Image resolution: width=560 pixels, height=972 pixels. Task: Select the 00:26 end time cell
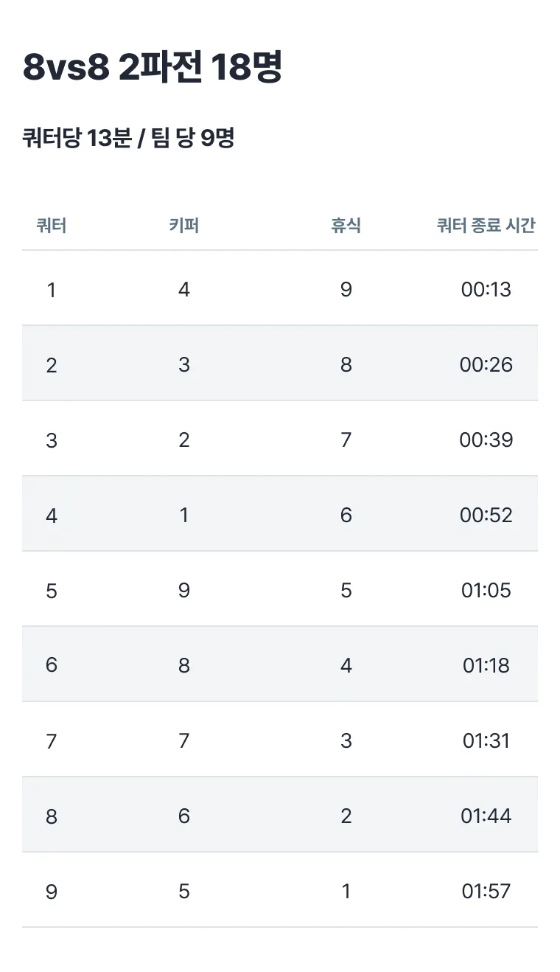[486, 364]
